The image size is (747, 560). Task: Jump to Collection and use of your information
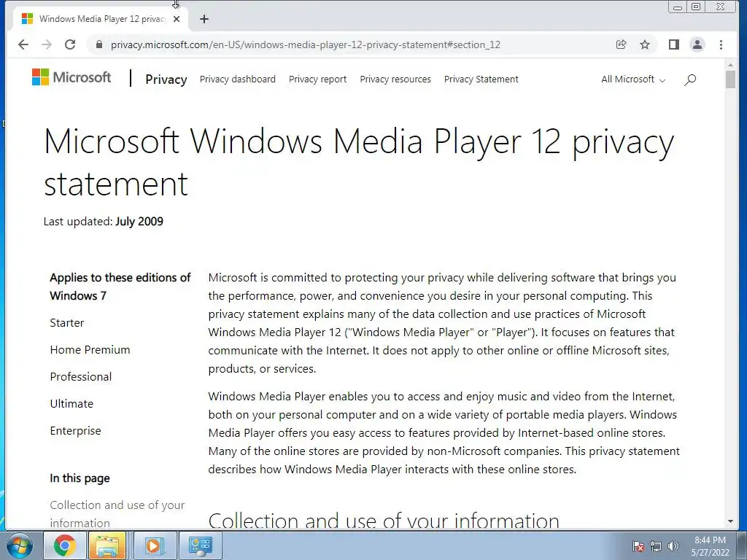(117, 514)
